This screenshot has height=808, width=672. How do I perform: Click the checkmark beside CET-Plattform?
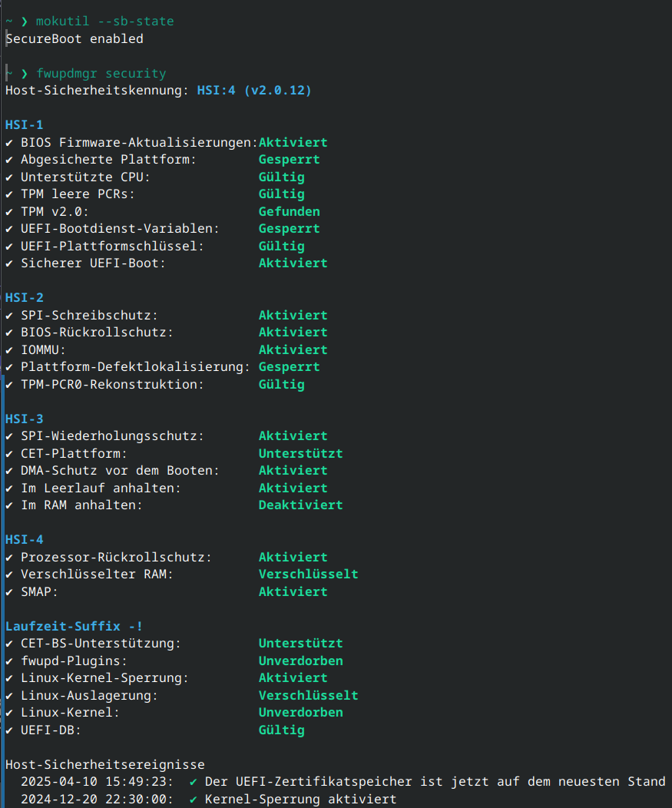9,454
